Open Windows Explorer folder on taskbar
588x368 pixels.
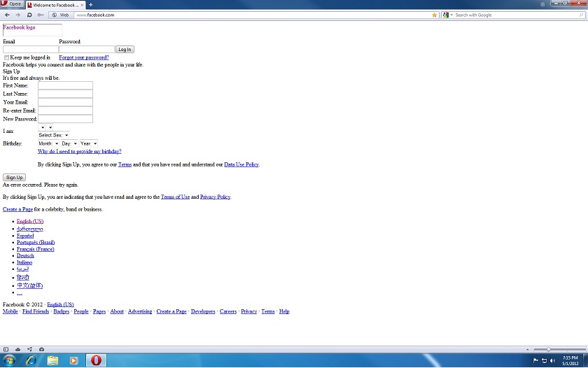tap(52, 360)
